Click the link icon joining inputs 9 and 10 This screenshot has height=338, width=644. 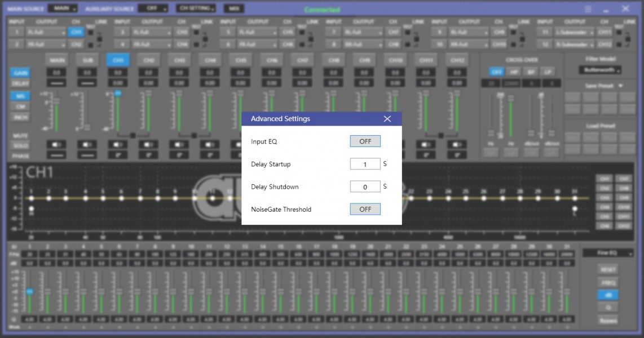click(x=522, y=38)
